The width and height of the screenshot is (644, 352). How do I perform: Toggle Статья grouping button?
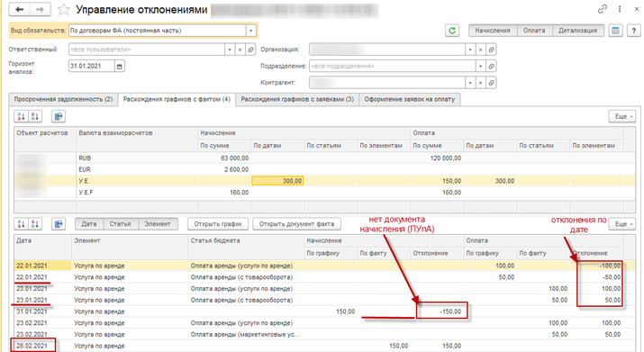(x=120, y=224)
